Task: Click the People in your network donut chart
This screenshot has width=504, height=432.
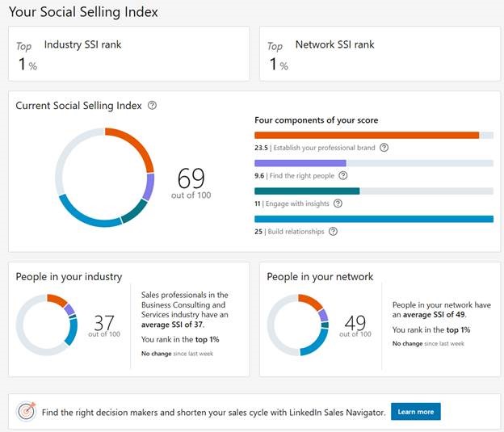Action: [298, 325]
